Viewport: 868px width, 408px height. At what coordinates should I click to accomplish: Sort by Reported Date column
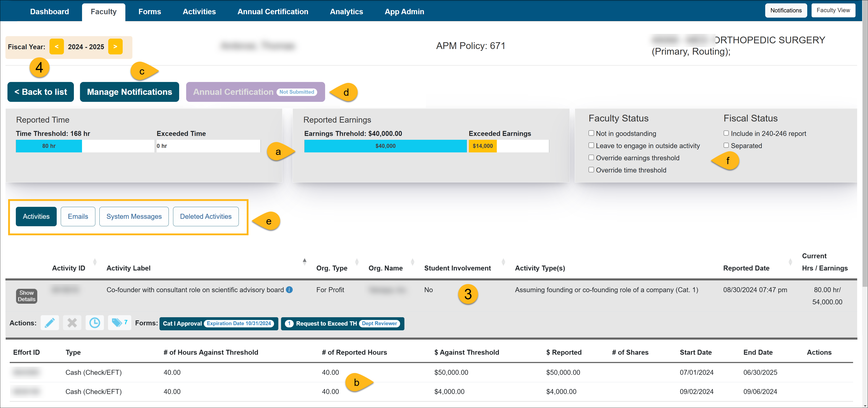click(790, 262)
